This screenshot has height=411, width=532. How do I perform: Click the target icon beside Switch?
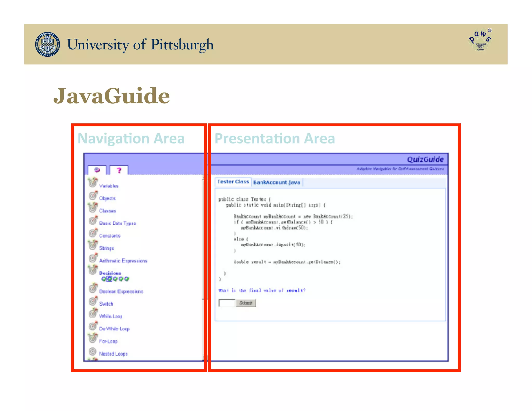pos(93,301)
